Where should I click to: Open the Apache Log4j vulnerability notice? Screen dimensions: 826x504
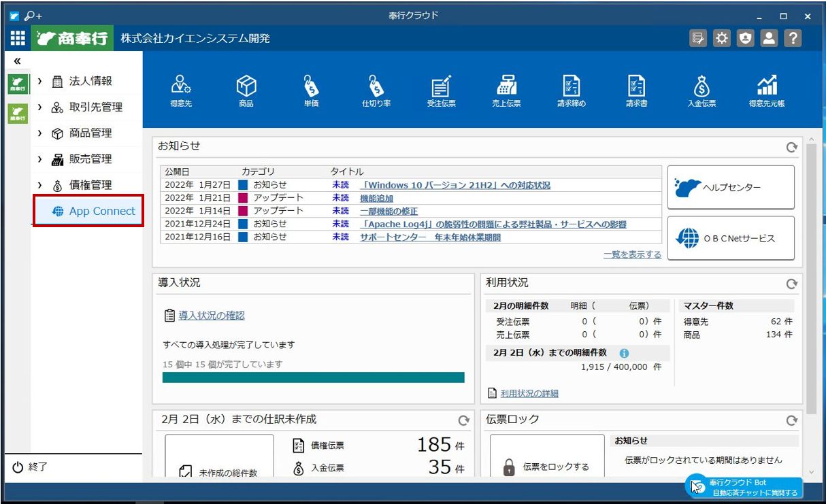(493, 224)
